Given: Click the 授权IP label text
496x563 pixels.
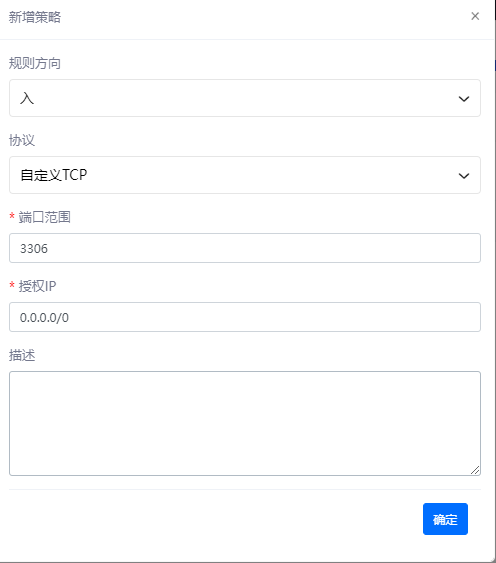Looking at the screenshot, I should click(37, 286).
